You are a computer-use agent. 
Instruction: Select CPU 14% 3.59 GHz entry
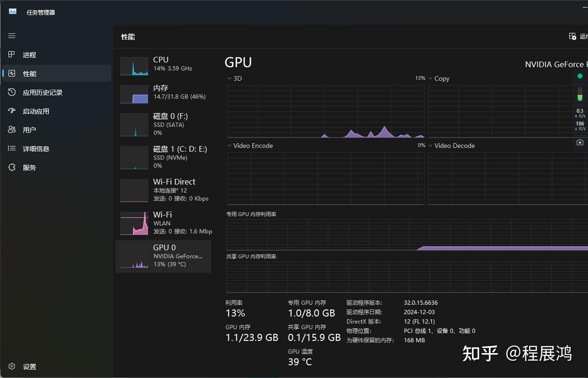coord(163,66)
